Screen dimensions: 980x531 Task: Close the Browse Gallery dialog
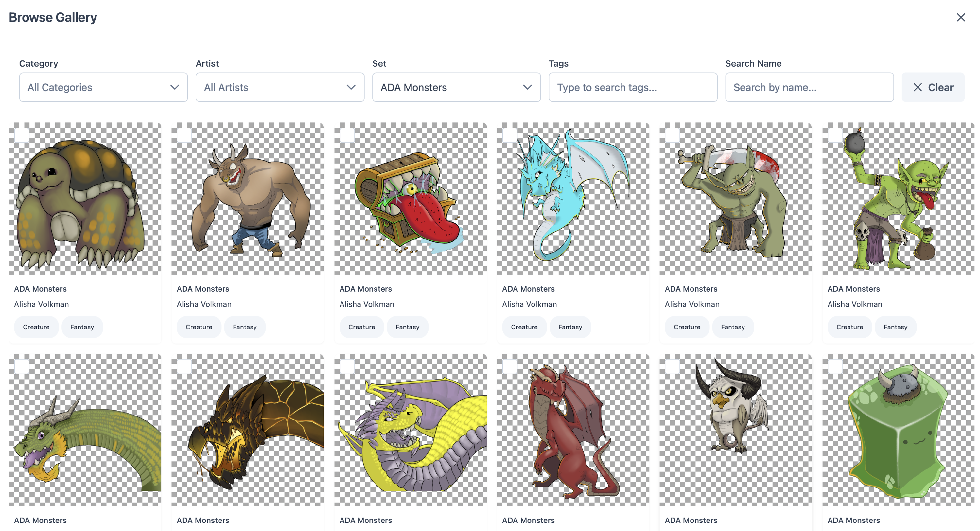[x=961, y=18]
